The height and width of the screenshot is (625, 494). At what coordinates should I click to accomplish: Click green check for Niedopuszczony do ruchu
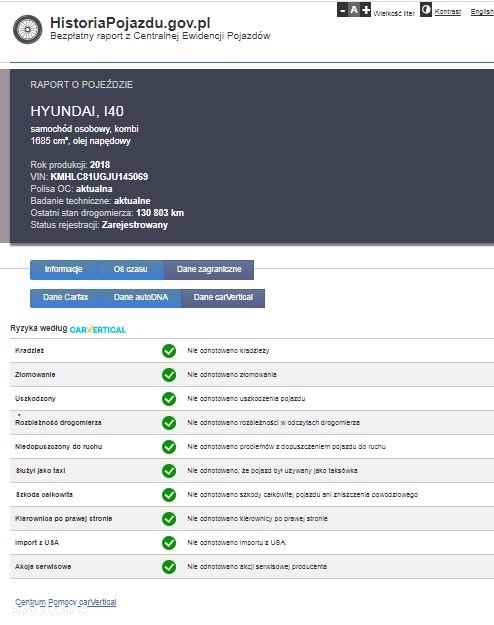click(x=169, y=447)
